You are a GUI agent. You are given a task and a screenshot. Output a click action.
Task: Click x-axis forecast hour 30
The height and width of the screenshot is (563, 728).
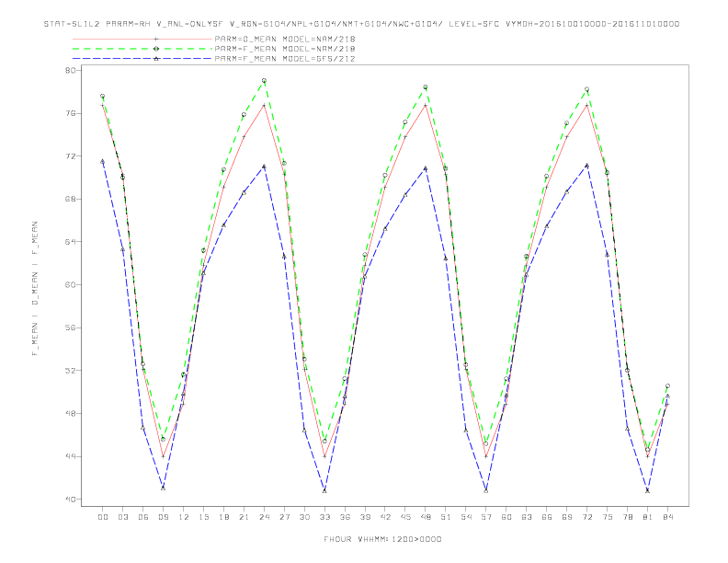tap(304, 517)
